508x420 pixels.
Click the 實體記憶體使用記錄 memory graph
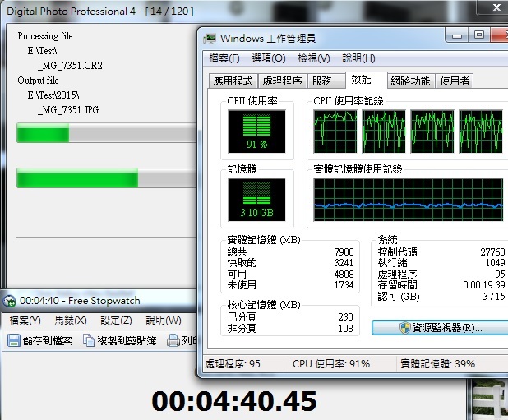pos(409,200)
